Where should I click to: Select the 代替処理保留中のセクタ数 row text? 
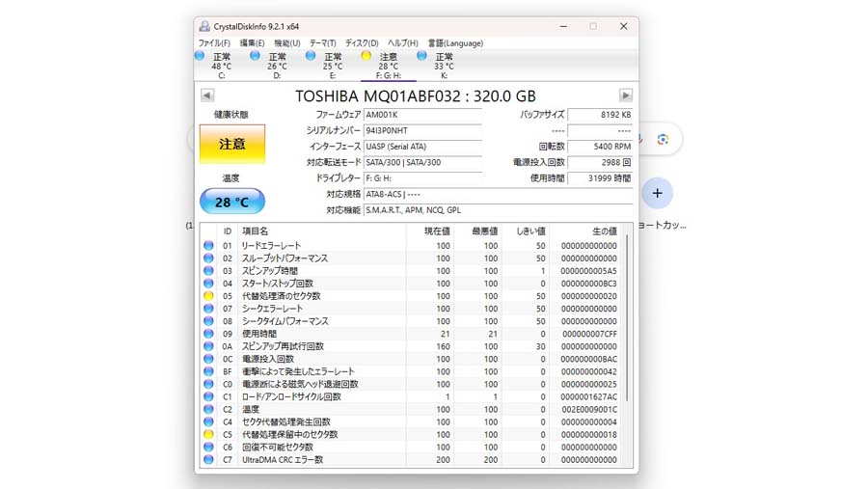pos(289,435)
